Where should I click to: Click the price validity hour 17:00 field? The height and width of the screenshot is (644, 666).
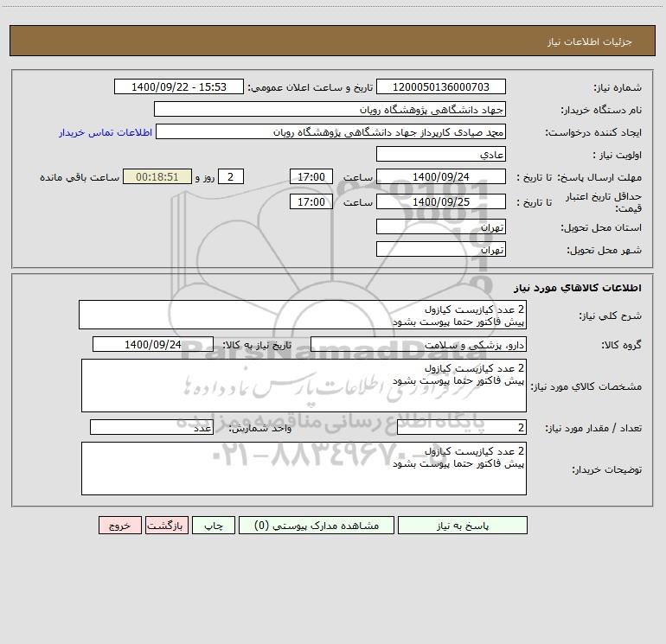point(311,201)
